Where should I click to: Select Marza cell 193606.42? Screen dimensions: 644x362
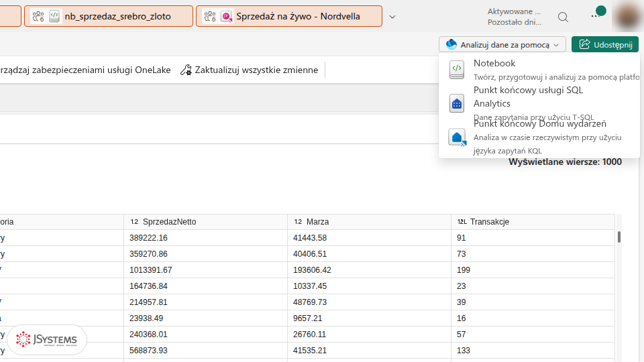(369, 269)
